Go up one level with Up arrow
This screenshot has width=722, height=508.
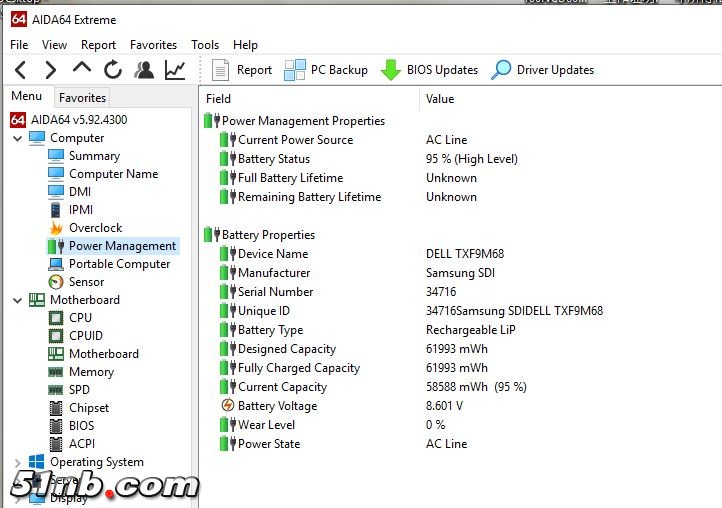(82, 69)
